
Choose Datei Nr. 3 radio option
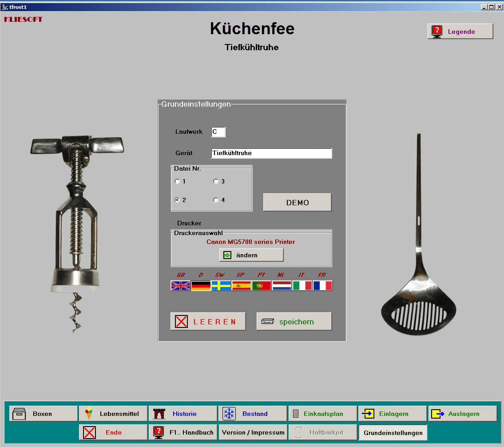tap(216, 181)
